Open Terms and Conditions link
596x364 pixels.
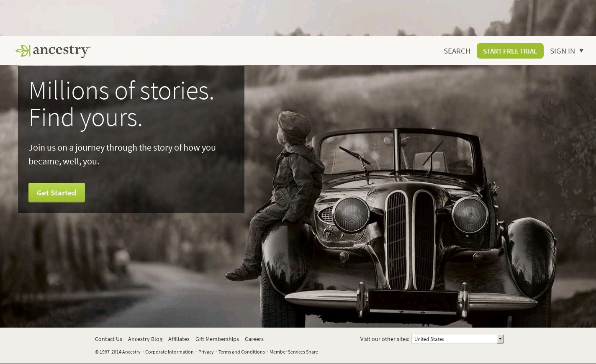(x=241, y=352)
